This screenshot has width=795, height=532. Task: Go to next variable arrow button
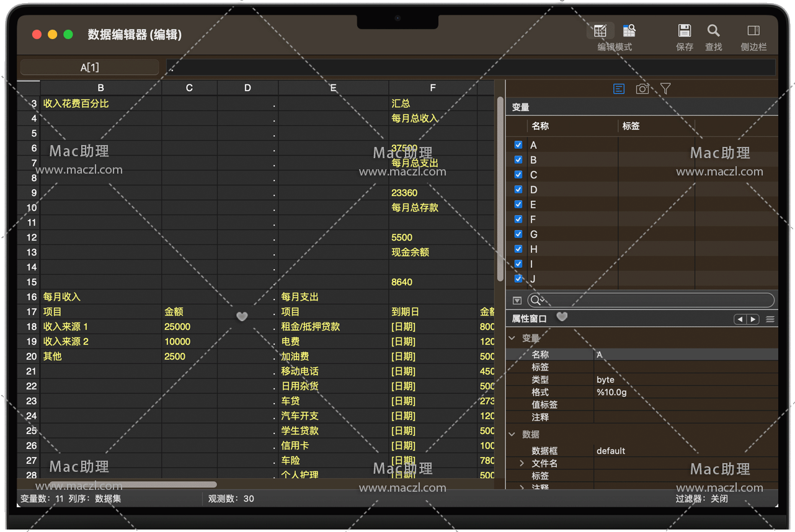point(753,319)
